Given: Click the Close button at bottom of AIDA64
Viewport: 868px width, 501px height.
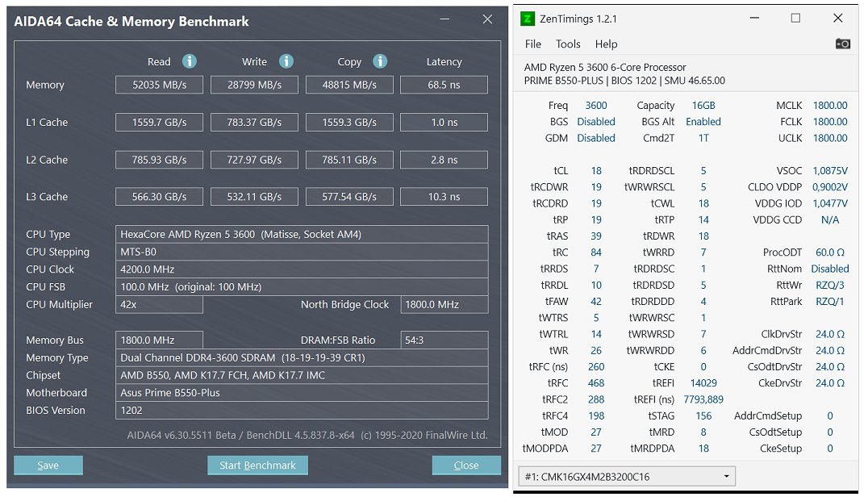Looking at the screenshot, I should (x=466, y=465).
